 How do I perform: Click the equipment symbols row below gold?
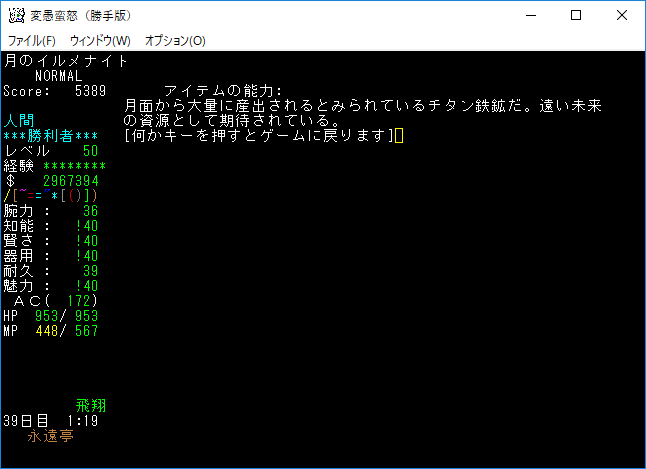(x=50, y=196)
